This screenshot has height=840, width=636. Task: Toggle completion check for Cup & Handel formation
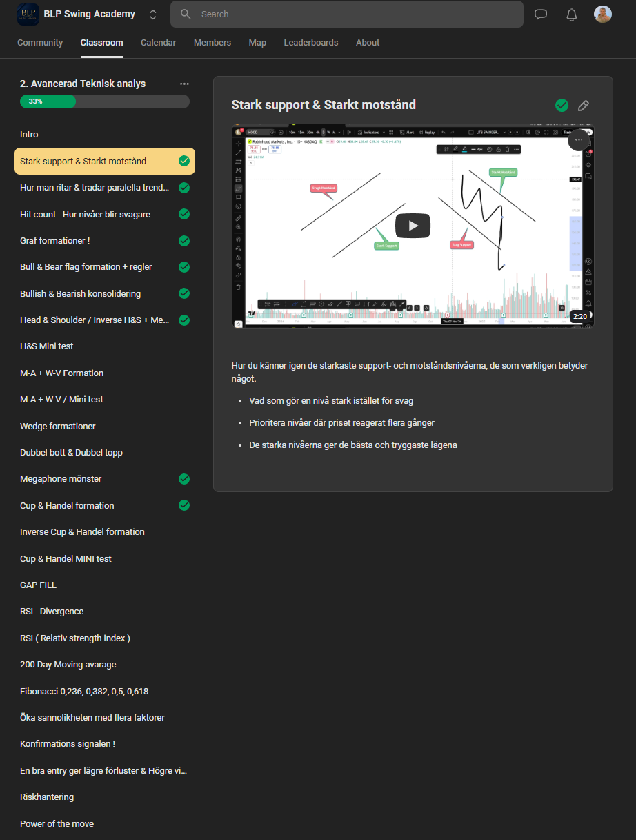184,505
